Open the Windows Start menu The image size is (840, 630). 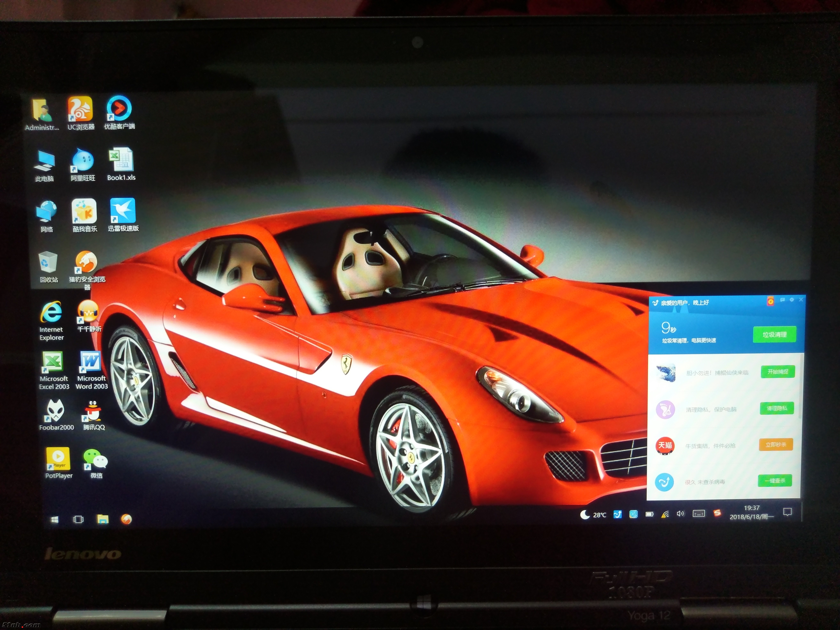click(x=55, y=519)
